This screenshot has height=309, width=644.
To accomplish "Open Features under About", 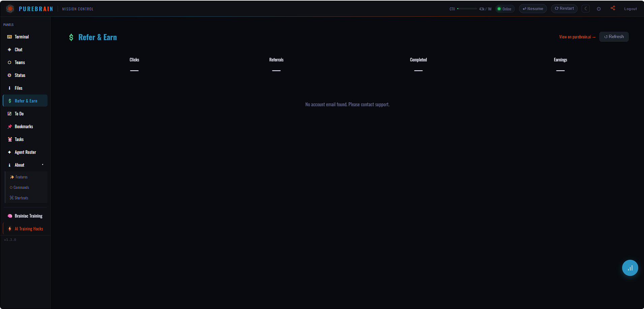I will tap(26, 177).
